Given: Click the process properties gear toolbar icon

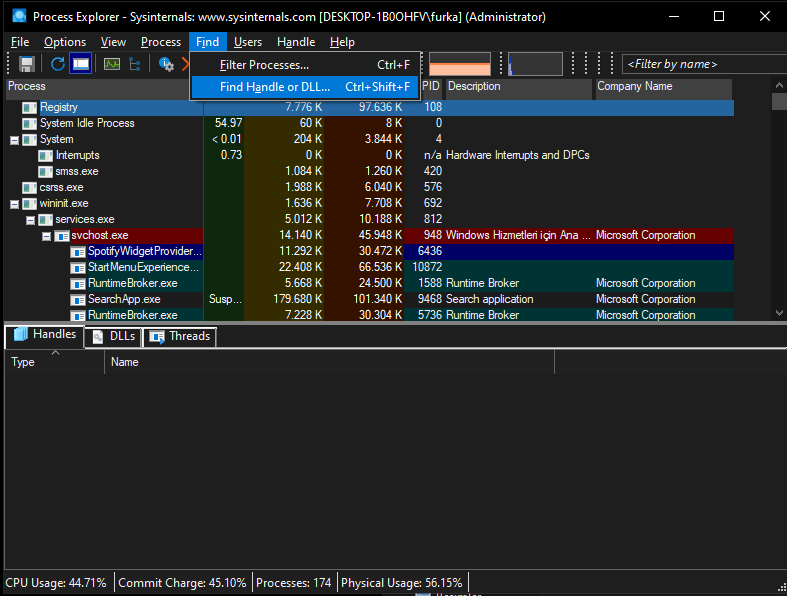Looking at the screenshot, I should pyautogui.click(x=166, y=64).
